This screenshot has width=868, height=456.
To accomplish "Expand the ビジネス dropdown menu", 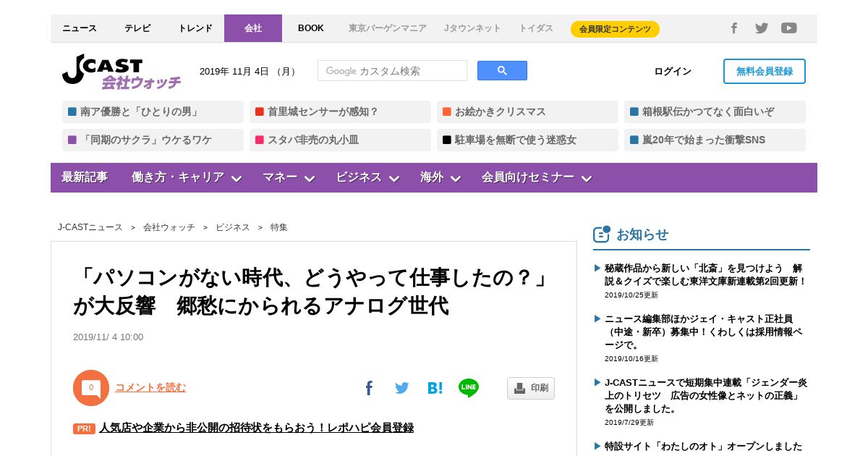I will (x=367, y=177).
